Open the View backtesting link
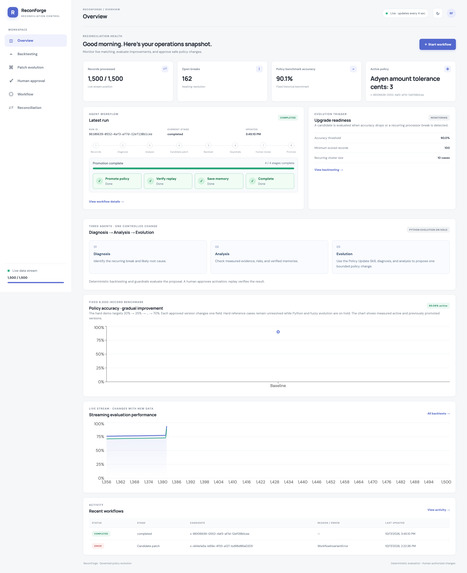 click(x=329, y=170)
